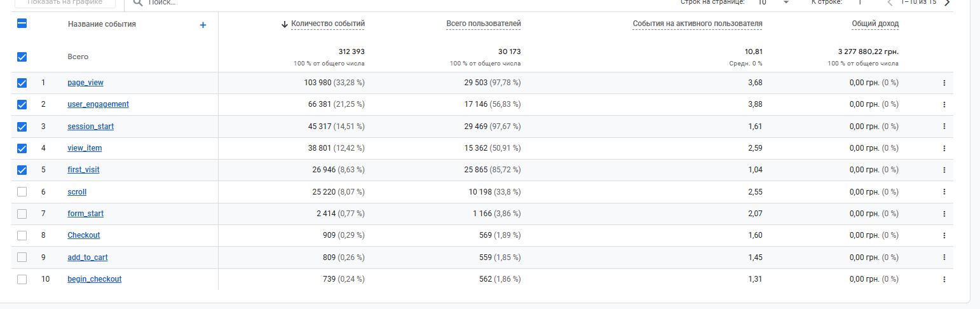Uncheck the page_view row checkbox

22,83
